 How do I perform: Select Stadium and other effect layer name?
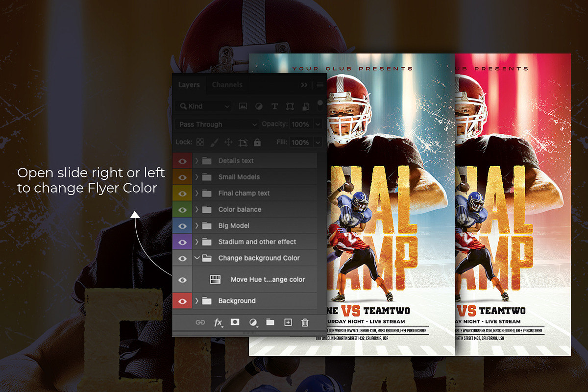(x=257, y=242)
